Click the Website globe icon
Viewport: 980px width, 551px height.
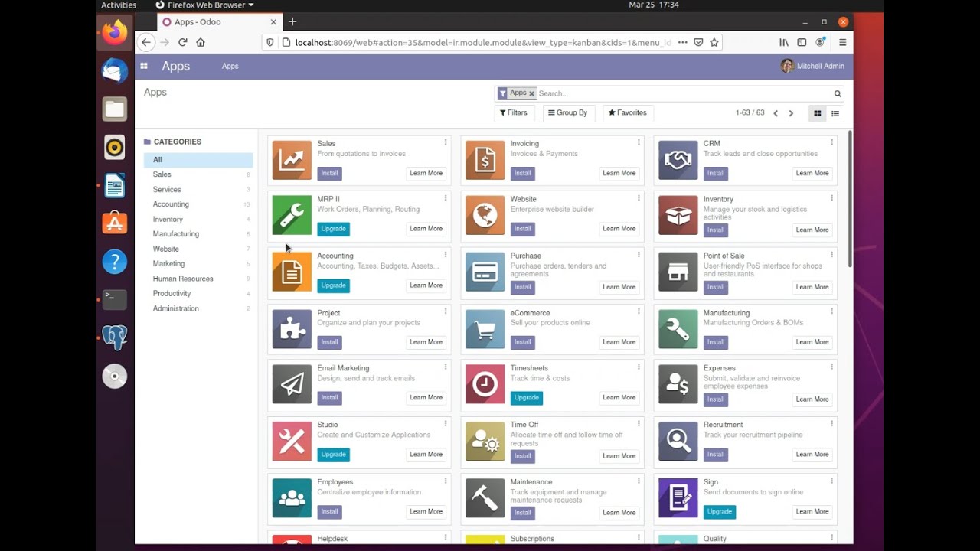coord(485,215)
